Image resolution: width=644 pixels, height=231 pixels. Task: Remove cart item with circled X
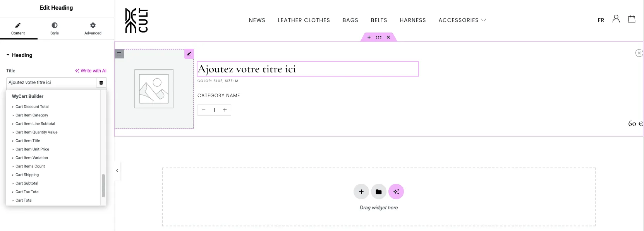point(639,53)
